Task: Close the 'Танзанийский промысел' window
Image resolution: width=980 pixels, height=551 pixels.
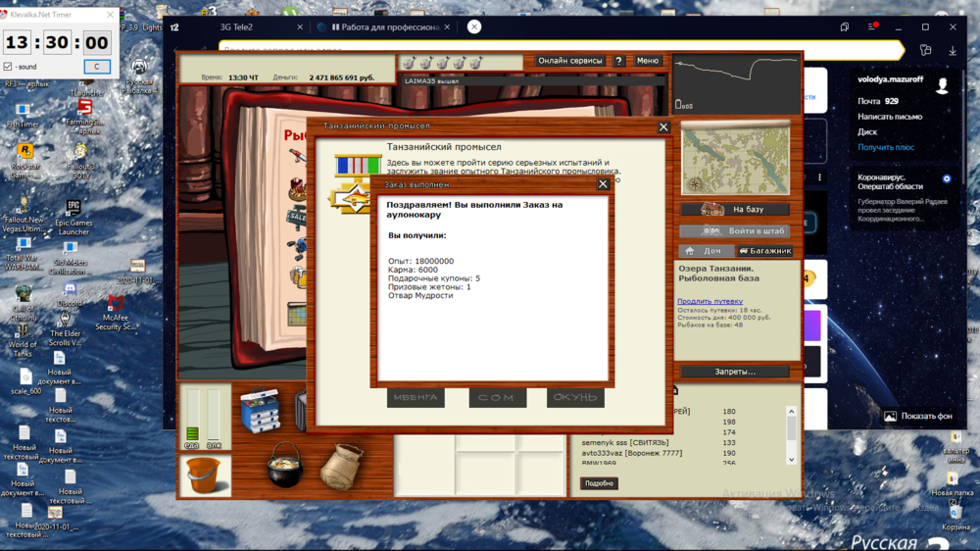Action: point(663,126)
